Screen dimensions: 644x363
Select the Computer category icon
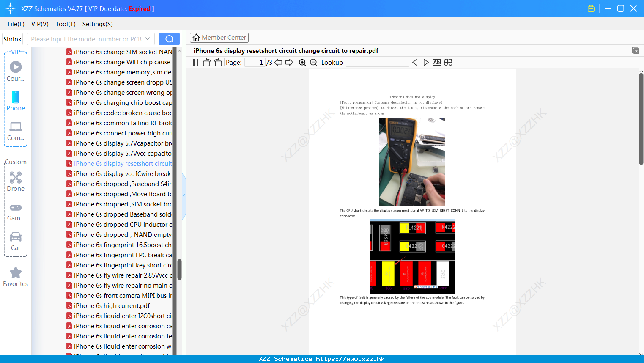[16, 131]
